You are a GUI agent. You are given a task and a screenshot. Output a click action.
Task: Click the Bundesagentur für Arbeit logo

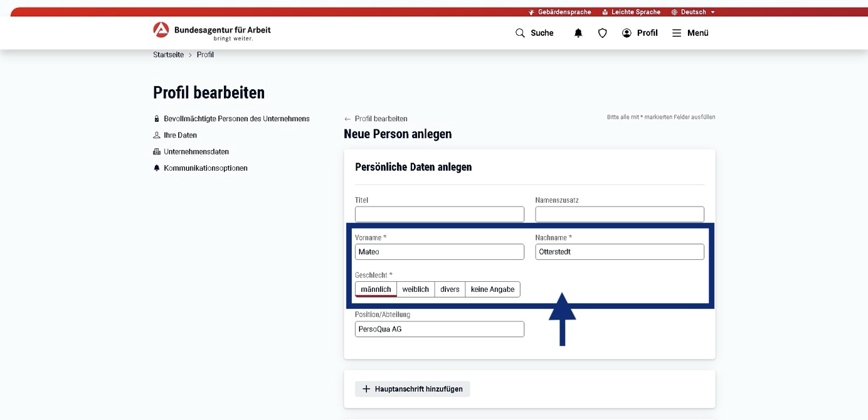pos(211,31)
